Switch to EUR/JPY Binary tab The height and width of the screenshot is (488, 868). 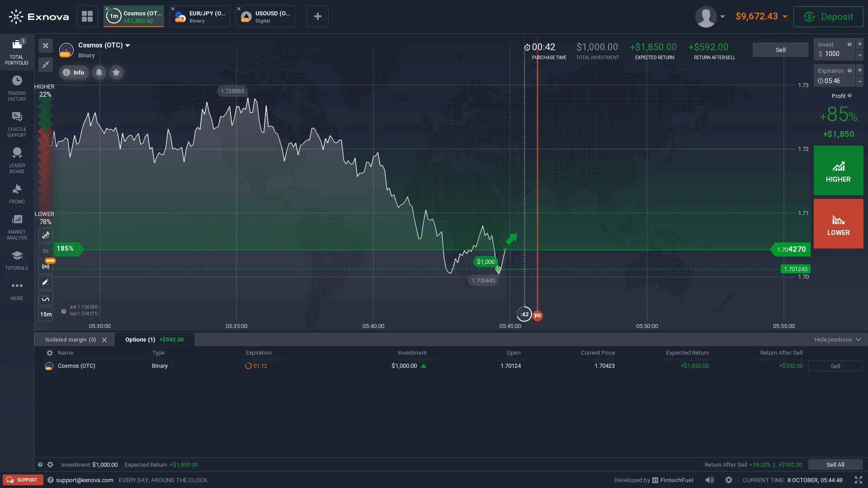[200, 16]
